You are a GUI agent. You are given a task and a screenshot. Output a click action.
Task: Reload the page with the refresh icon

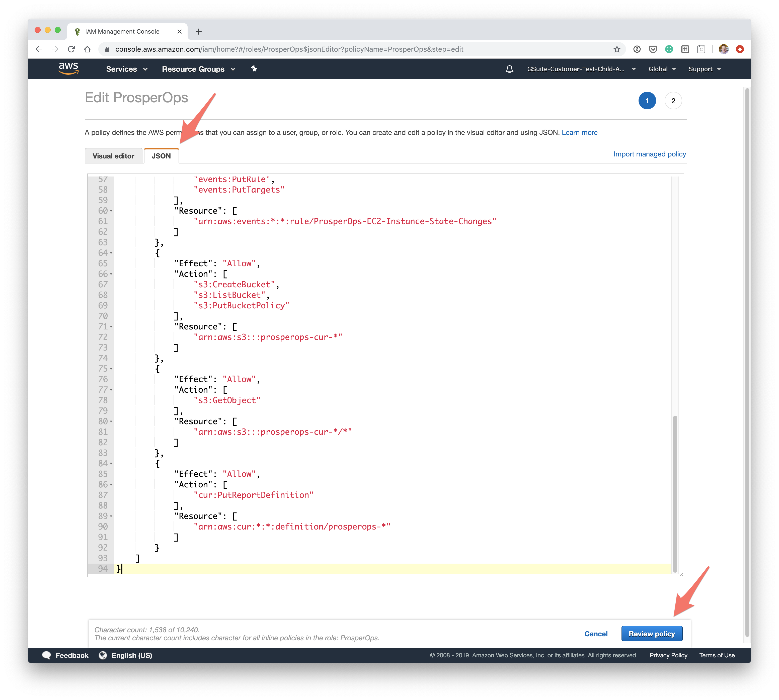71,49
